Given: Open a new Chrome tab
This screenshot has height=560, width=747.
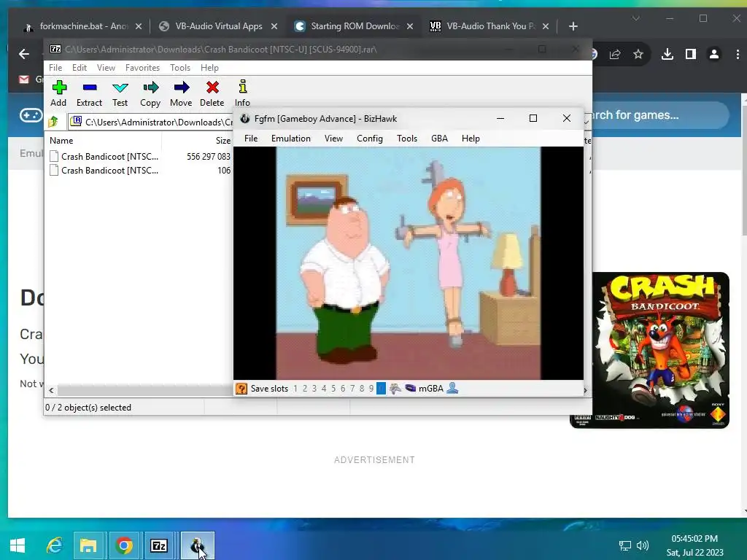Looking at the screenshot, I should click(573, 26).
